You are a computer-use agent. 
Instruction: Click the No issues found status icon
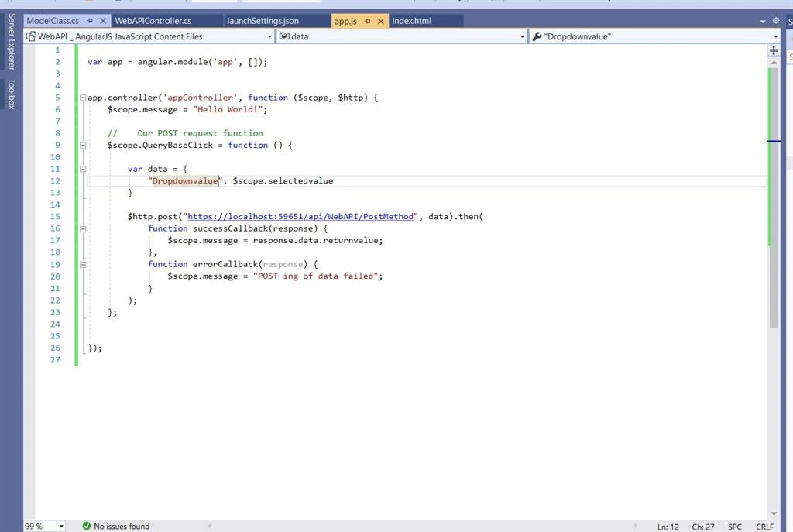(x=87, y=526)
